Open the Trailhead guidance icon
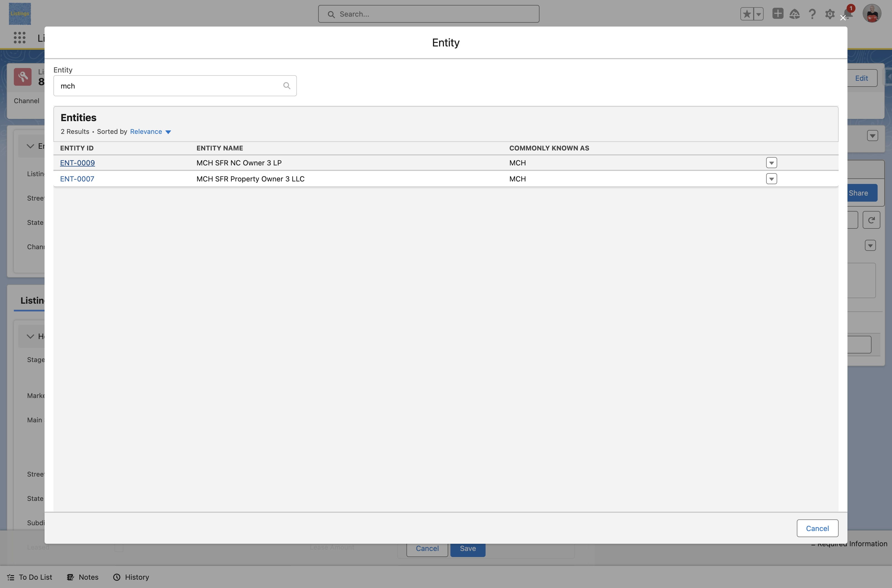 click(795, 14)
